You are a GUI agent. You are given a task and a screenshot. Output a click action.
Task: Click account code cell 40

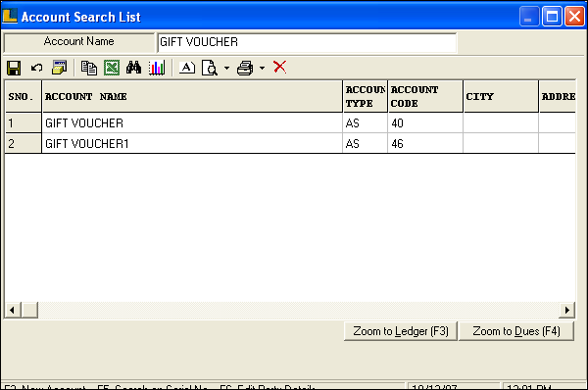(x=425, y=123)
